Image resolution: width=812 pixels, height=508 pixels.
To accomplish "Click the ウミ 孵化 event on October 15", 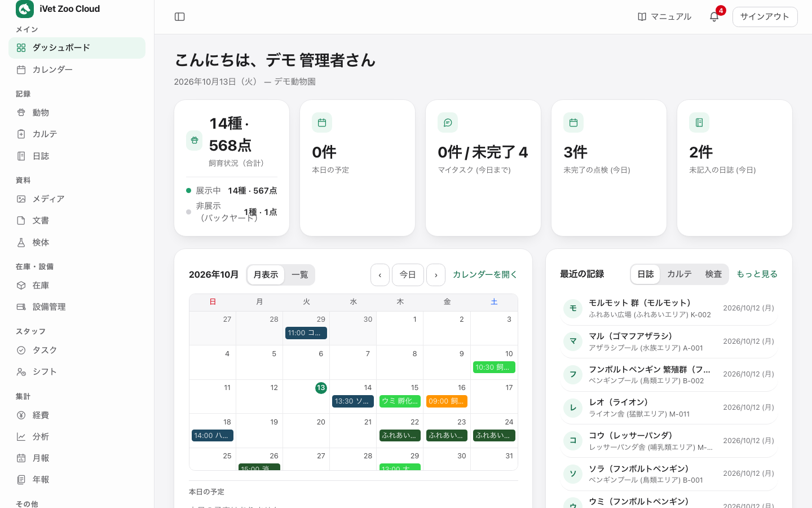I will (x=400, y=401).
